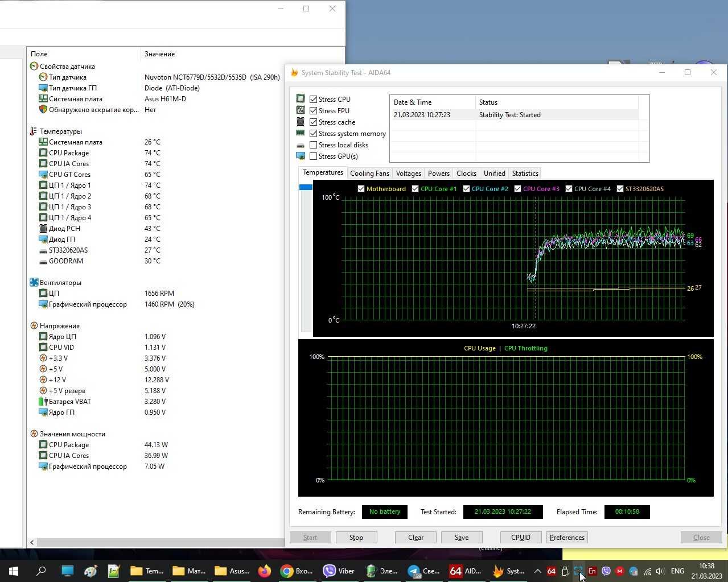
Task: Click the +12 V voltage icon
Action: pyautogui.click(x=43, y=379)
